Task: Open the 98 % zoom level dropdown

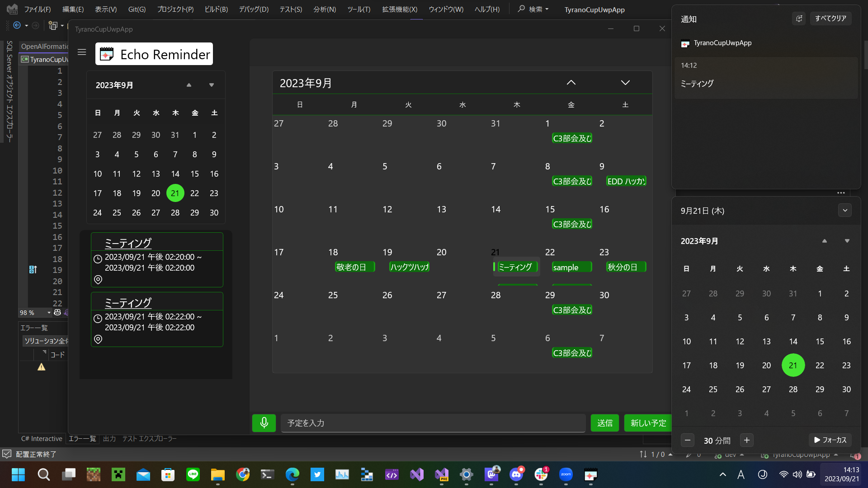Action: coord(49,313)
